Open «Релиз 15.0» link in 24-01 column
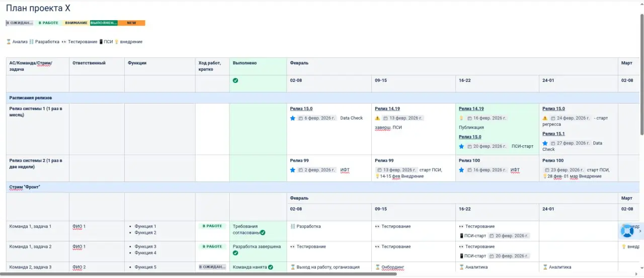 tap(553, 109)
